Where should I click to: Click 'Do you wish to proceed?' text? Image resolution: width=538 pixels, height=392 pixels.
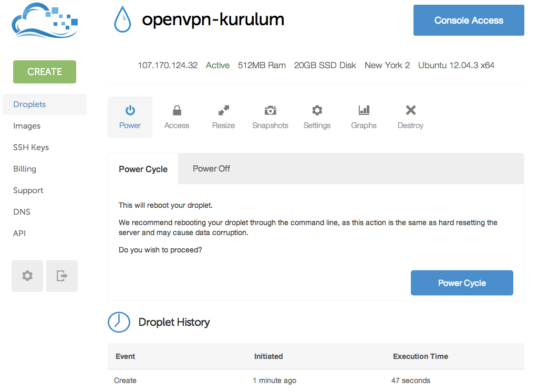[x=160, y=250]
